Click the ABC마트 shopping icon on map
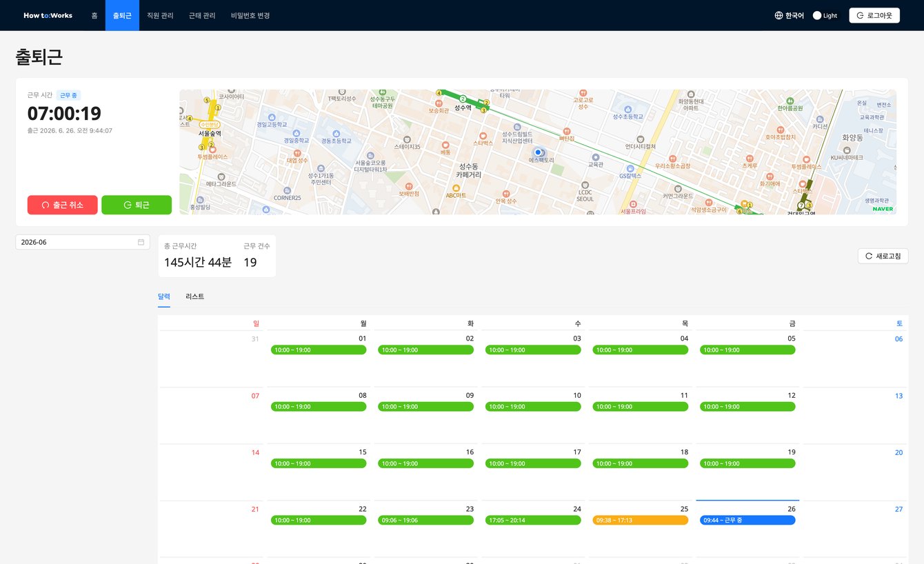 tap(455, 188)
